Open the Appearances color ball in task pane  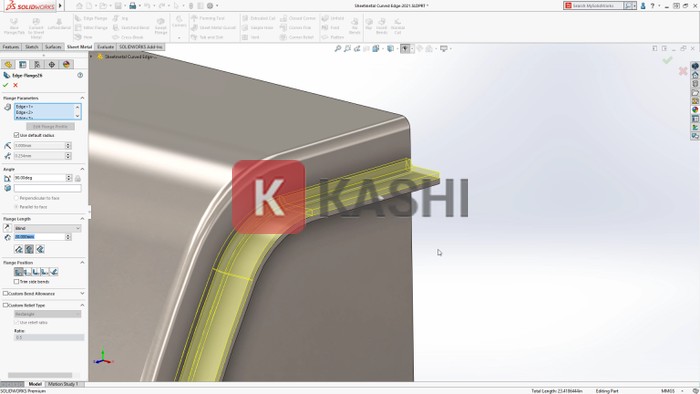[695, 110]
